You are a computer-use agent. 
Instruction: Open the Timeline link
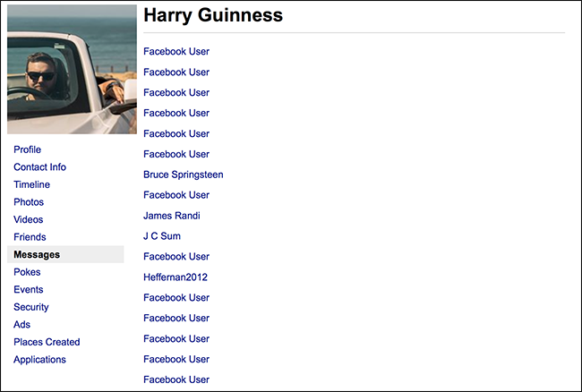click(31, 184)
